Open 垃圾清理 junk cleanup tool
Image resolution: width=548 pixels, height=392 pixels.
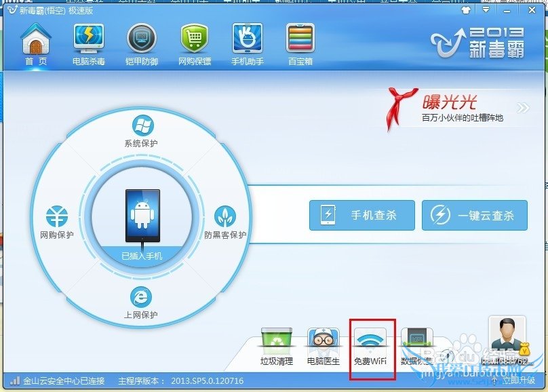[x=277, y=347]
